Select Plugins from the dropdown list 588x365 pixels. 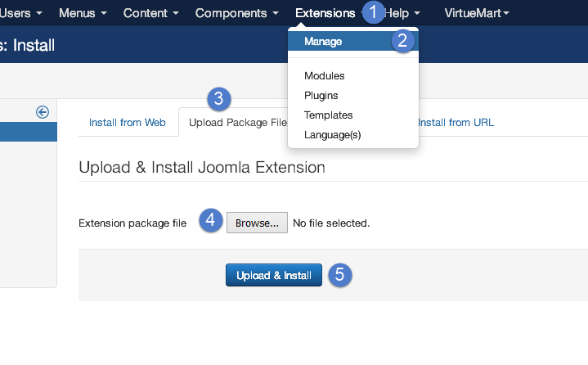321,96
